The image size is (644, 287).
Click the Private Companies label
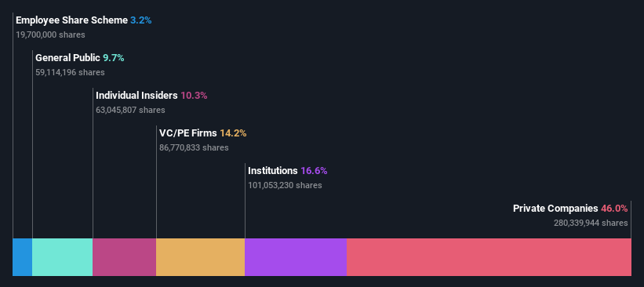click(x=555, y=209)
